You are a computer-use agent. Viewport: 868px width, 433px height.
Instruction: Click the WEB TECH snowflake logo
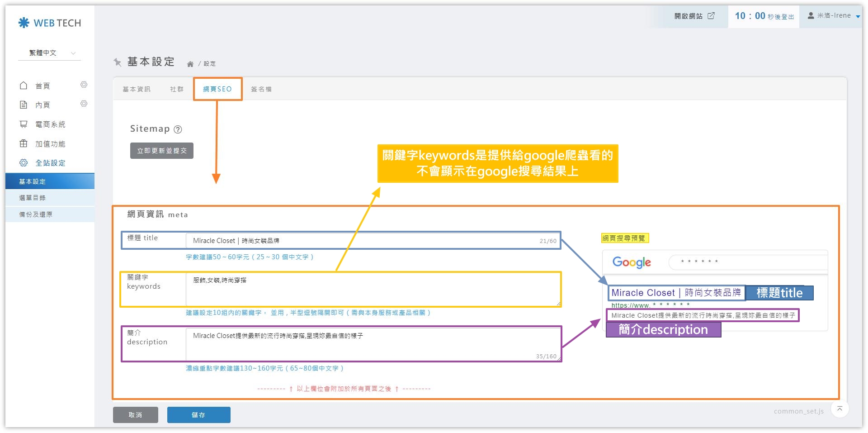point(24,23)
